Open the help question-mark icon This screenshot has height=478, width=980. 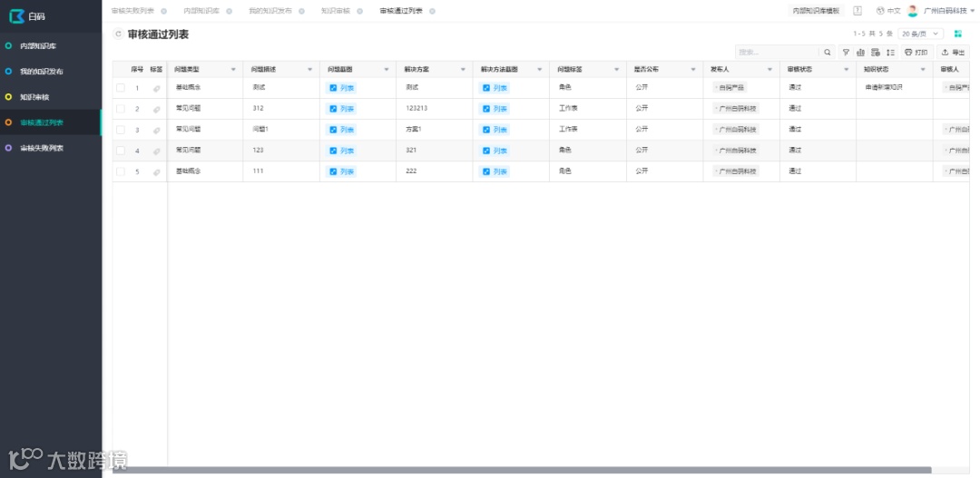pos(857,11)
